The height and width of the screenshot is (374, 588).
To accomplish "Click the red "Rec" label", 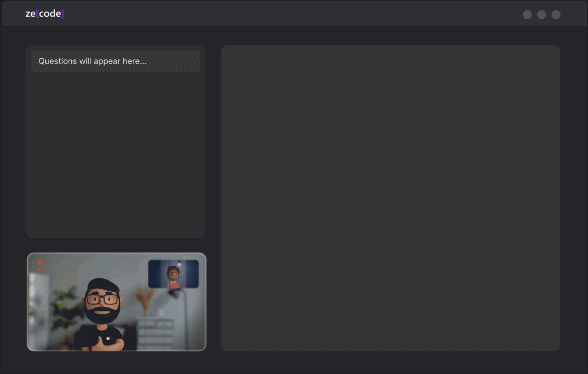I will pyautogui.click(x=41, y=270).
